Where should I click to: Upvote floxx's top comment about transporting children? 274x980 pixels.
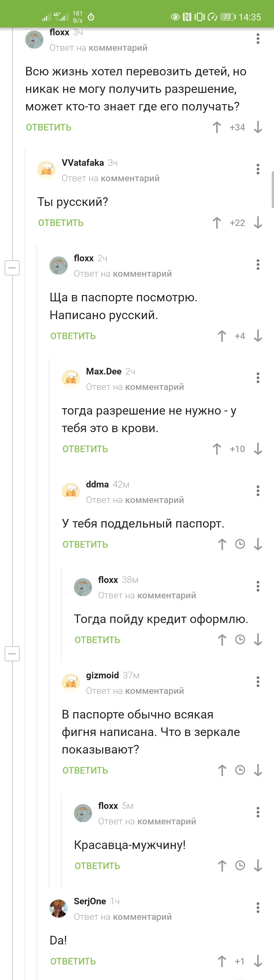coord(217,127)
